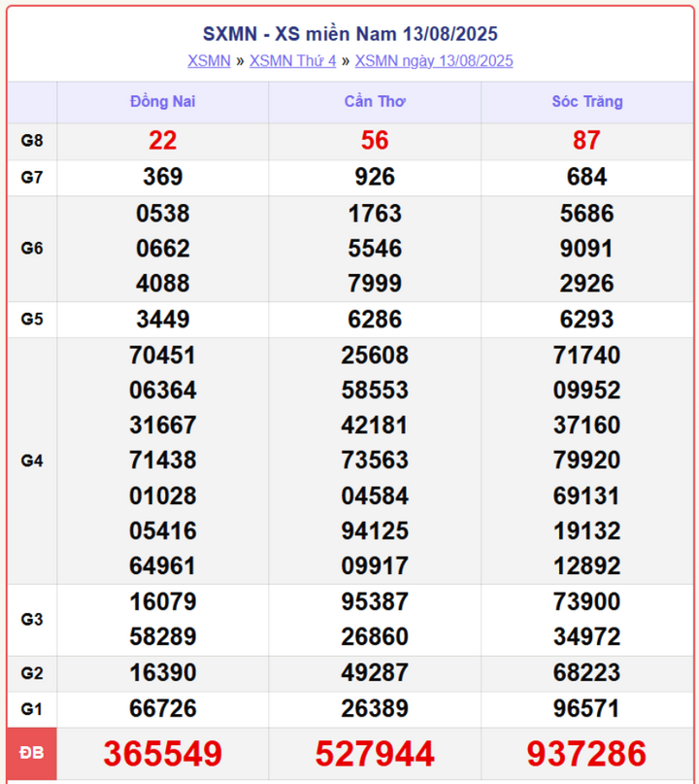The width and height of the screenshot is (699, 784).
Task: Click G5 result 6293
Action: pyautogui.click(x=586, y=320)
